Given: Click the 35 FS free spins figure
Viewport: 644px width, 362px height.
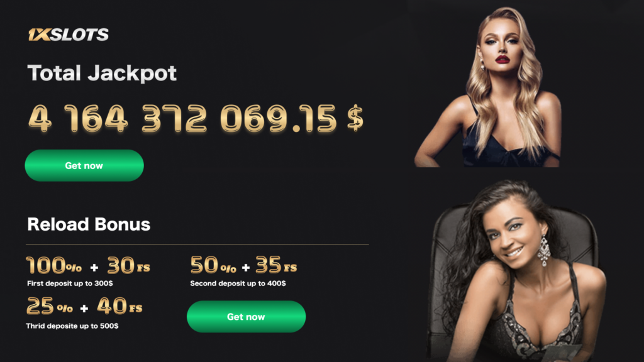Looking at the screenshot, I should point(276,265).
